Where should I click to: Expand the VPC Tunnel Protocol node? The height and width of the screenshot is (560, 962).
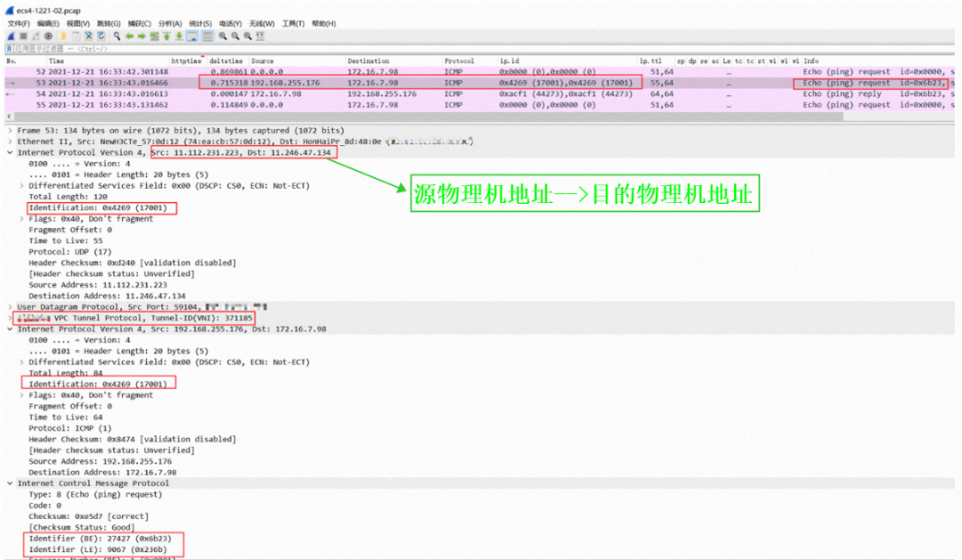click(x=10, y=318)
